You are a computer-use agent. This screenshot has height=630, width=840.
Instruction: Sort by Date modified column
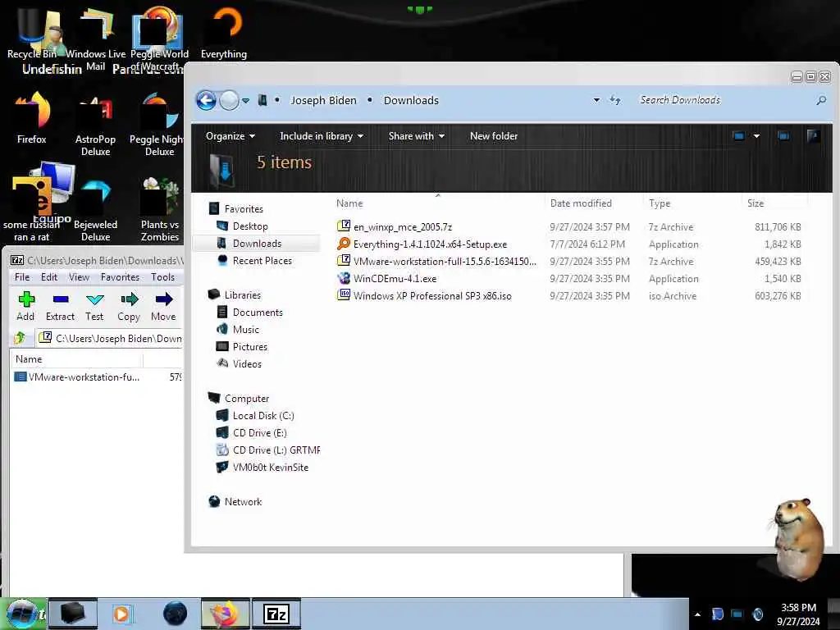coord(581,203)
